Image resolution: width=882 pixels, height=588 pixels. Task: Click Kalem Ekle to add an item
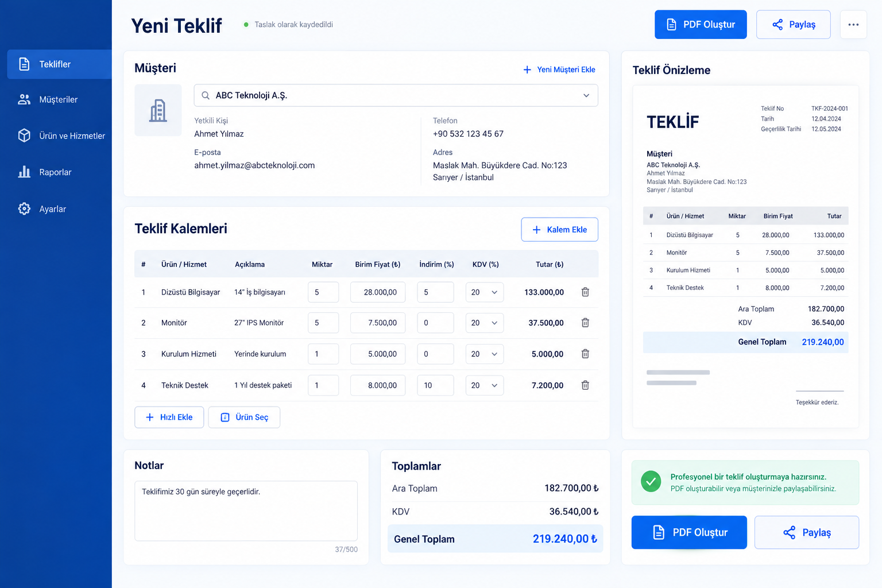(x=559, y=230)
